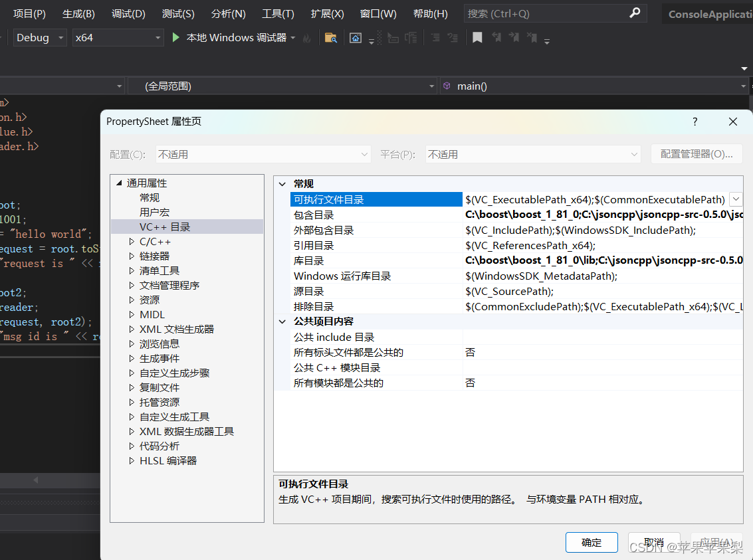Open dropdown for 可执行文件目录 value
Screen dimensions: 753x560
click(736, 199)
